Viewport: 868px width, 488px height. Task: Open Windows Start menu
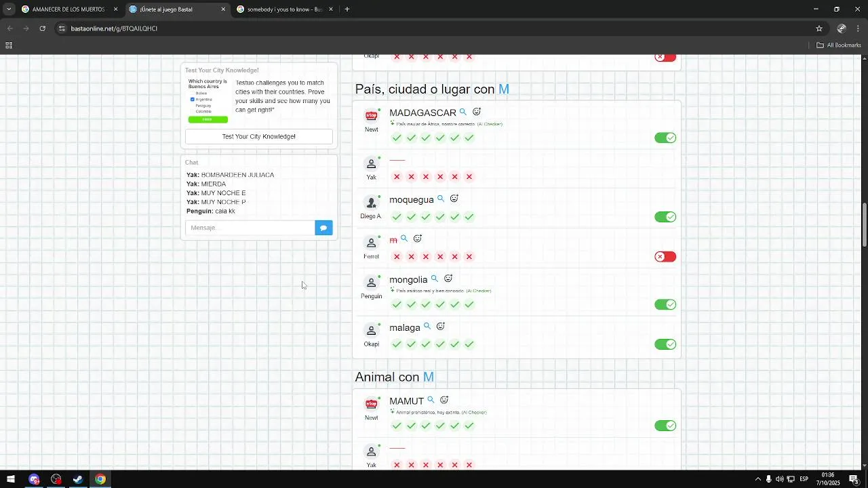[x=11, y=479]
